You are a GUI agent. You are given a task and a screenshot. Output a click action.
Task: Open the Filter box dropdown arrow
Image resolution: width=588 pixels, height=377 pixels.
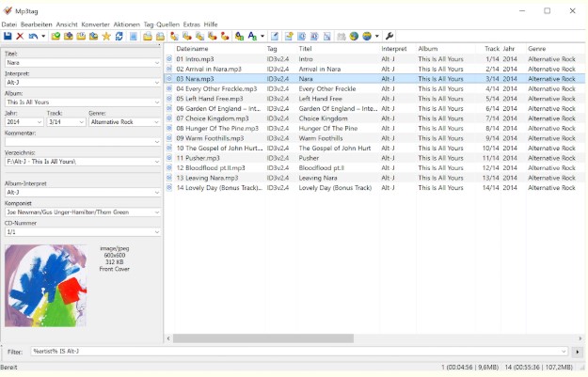point(564,352)
